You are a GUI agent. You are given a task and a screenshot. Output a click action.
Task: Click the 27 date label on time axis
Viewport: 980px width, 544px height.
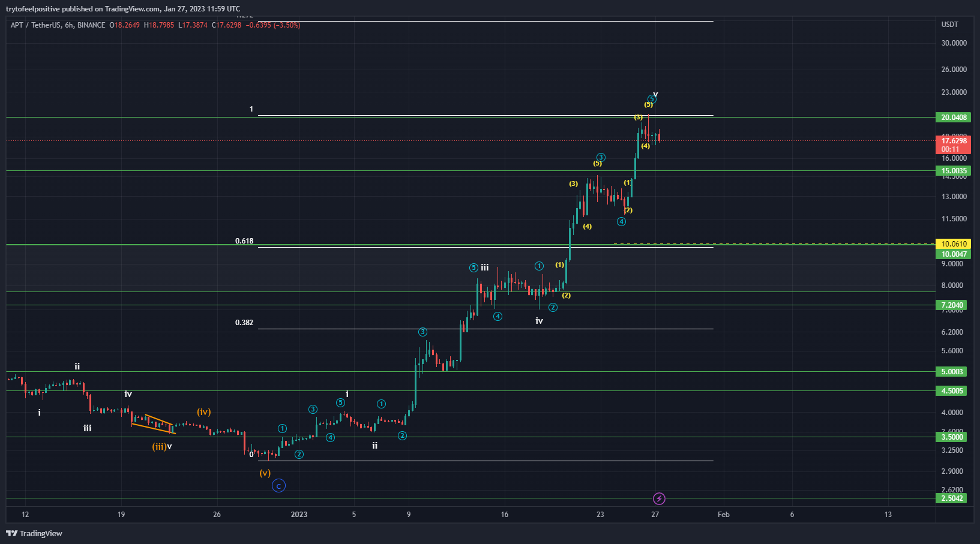click(x=655, y=515)
